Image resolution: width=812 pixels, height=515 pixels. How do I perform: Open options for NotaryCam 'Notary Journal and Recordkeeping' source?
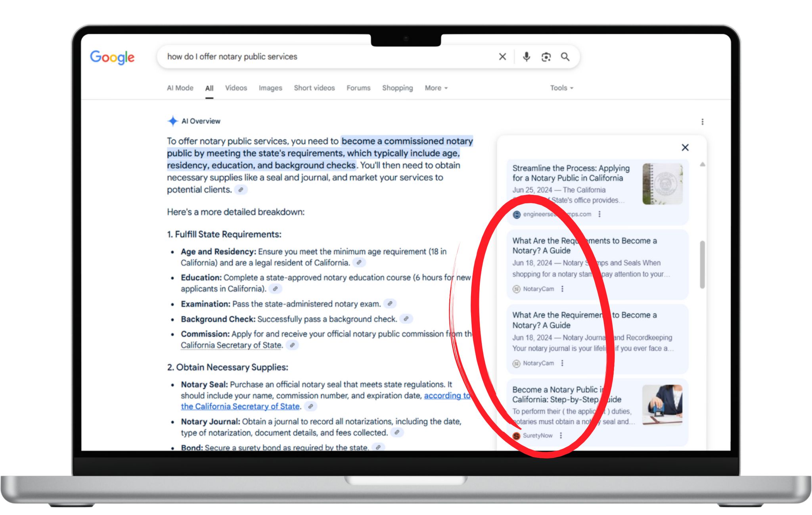tap(562, 363)
